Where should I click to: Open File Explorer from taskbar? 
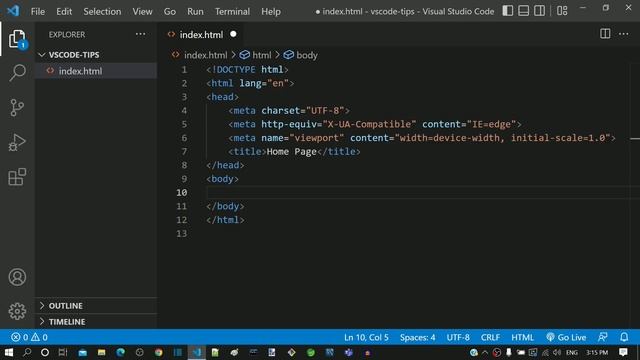[102, 352]
